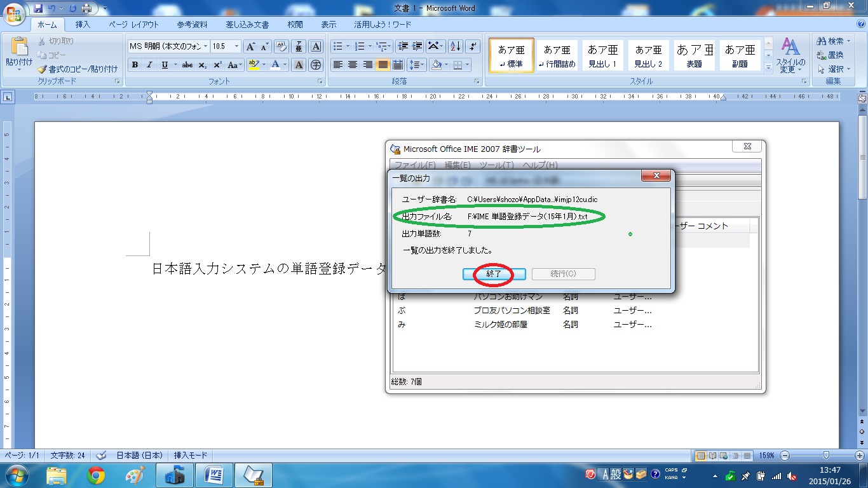
Task: Select the ミルク姫の部屋 row in the dictionary tool
Action: point(575,325)
